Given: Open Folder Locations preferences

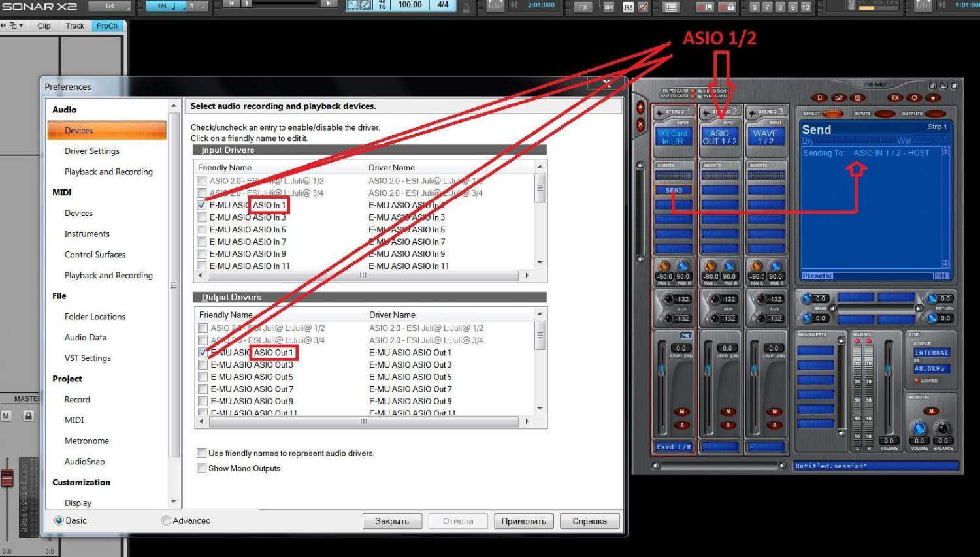Looking at the screenshot, I should pyautogui.click(x=95, y=317).
